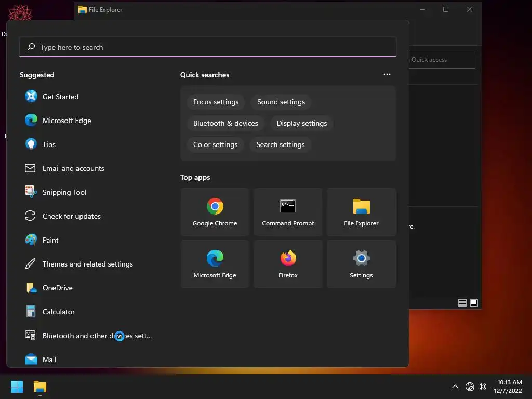Open volume control in system tray
Viewport: 532px width, 399px height.
(482, 387)
